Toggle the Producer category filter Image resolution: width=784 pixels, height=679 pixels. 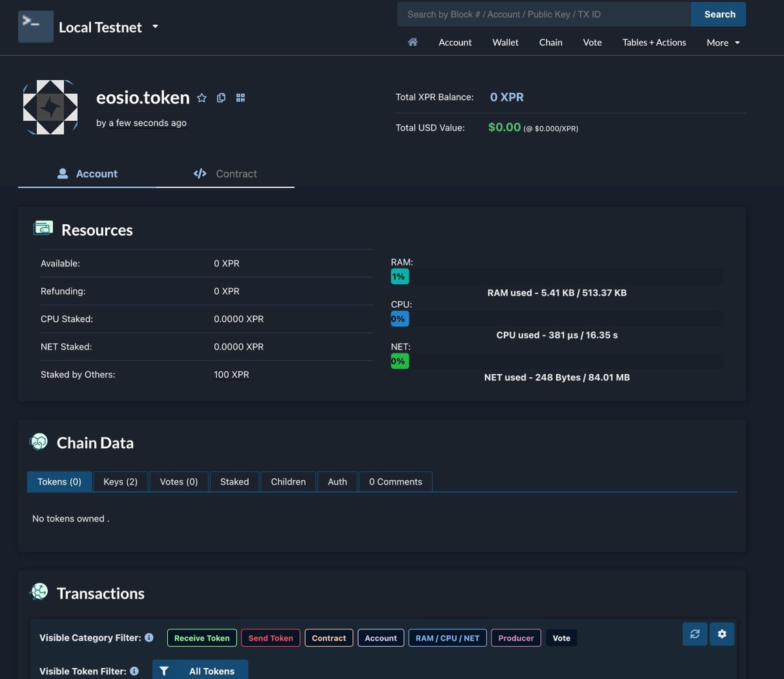515,638
